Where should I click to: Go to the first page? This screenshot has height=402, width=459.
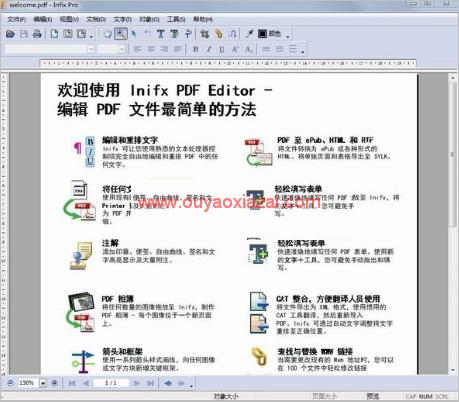[72, 383]
